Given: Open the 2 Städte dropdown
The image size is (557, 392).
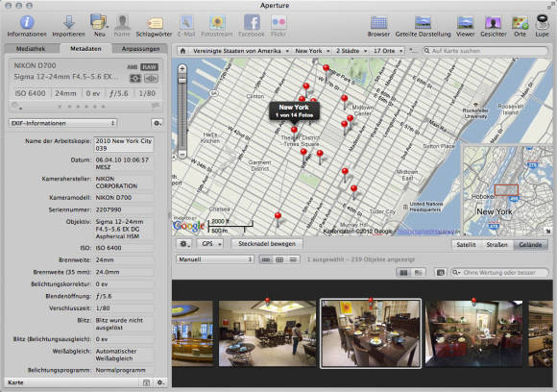Looking at the screenshot, I should point(351,51).
